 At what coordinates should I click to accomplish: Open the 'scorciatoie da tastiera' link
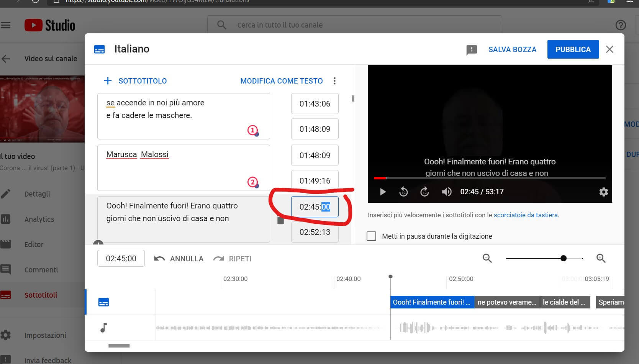click(525, 215)
